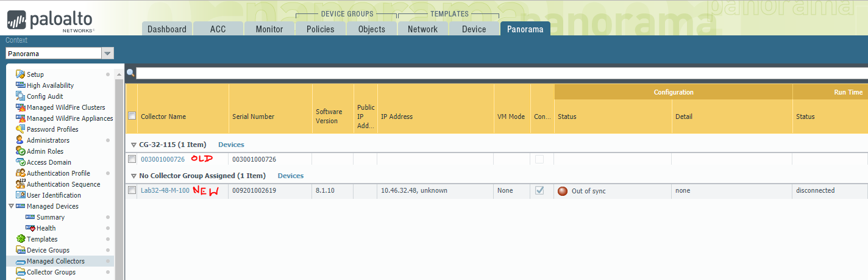
Task: Click Devices link beside No Collector Group
Action: click(291, 176)
